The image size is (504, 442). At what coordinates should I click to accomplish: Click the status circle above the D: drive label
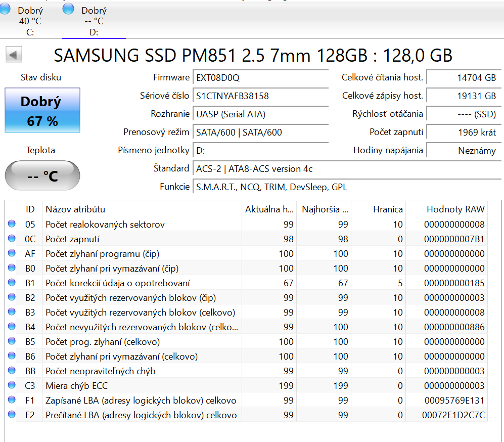pos(67,8)
